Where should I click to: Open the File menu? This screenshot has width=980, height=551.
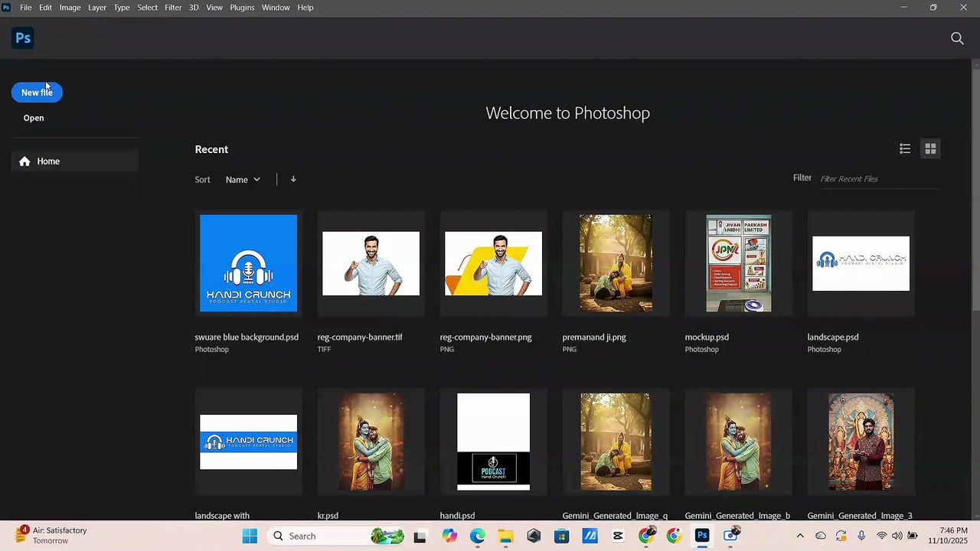[26, 7]
